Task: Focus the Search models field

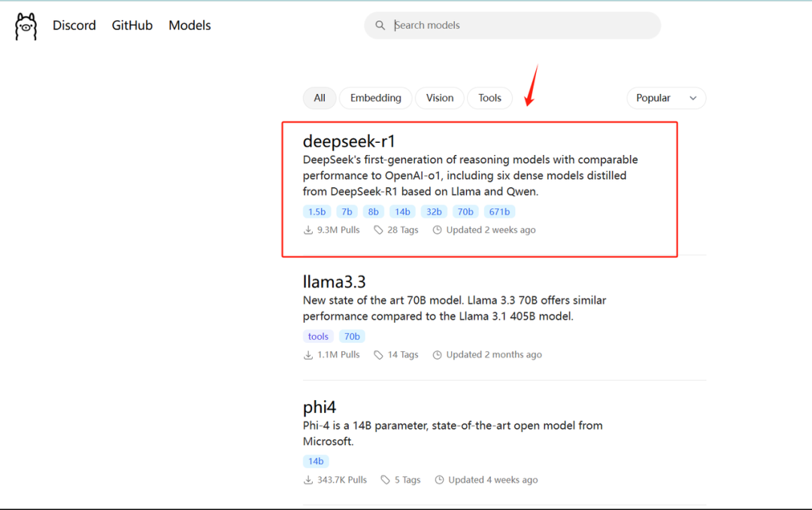Action: [x=512, y=26]
